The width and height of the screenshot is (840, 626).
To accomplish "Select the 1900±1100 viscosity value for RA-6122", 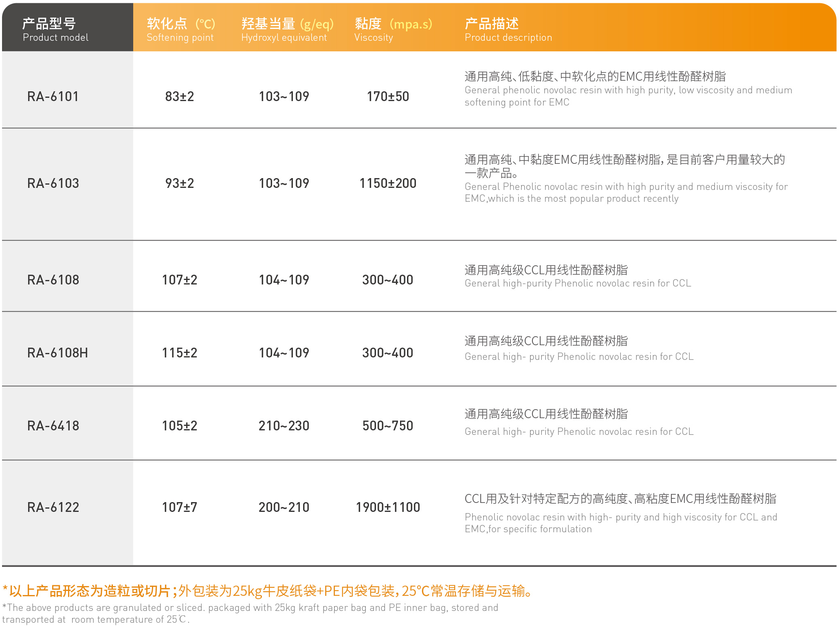I will [388, 507].
